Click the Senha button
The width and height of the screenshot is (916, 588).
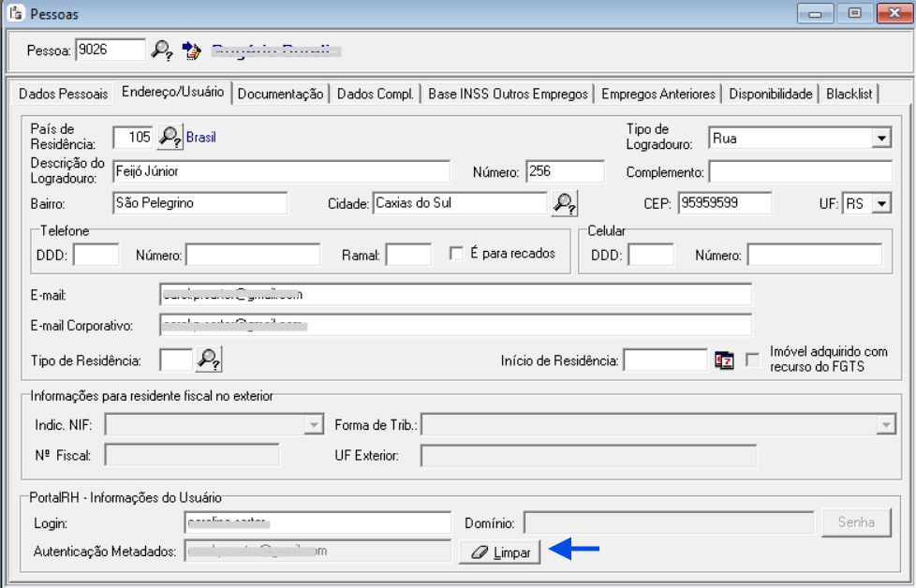pyautogui.click(x=856, y=522)
